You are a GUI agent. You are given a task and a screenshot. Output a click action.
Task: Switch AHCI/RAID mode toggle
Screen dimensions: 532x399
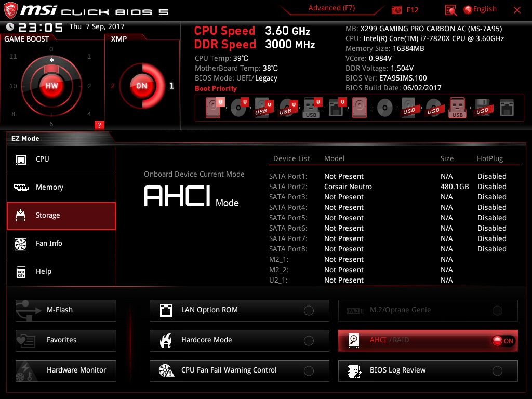pos(427,340)
